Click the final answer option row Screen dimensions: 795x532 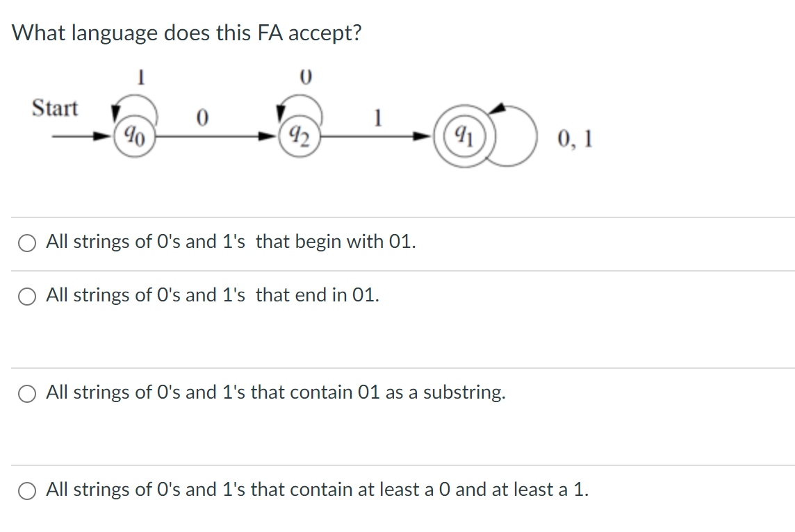(316, 490)
